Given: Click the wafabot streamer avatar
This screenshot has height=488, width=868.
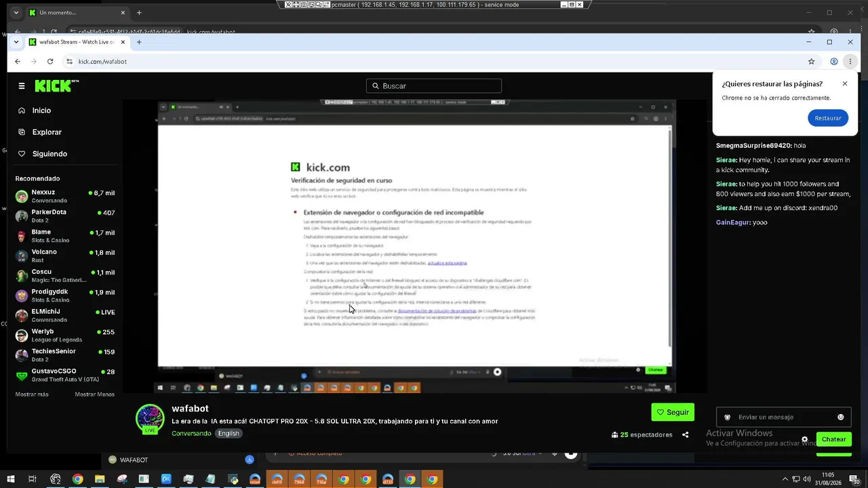Looking at the screenshot, I should click(150, 419).
